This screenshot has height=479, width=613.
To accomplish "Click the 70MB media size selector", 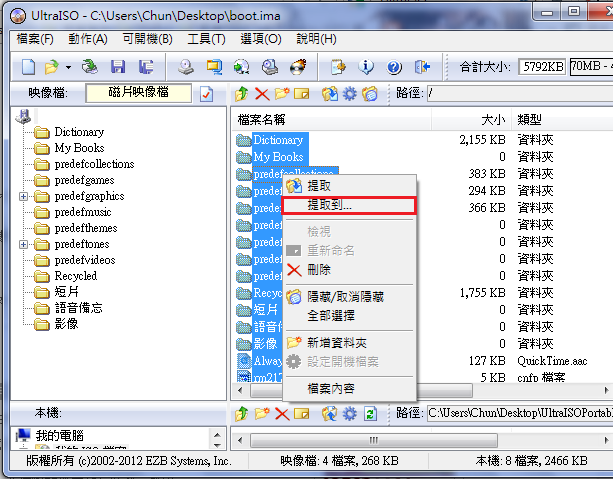I will pyautogui.click(x=591, y=66).
